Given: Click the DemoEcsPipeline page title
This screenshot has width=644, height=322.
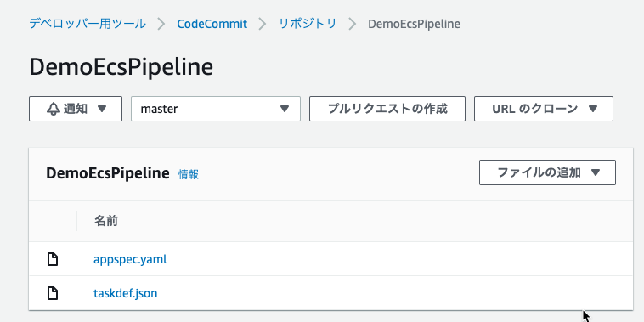Looking at the screenshot, I should pyautogui.click(x=121, y=67).
